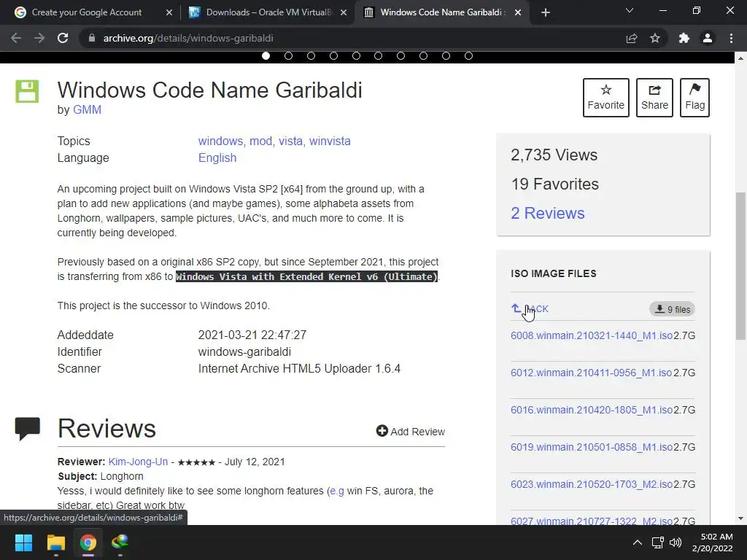747x560 pixels.
Task: Click the volume speaker tray icon
Action: coord(676,542)
